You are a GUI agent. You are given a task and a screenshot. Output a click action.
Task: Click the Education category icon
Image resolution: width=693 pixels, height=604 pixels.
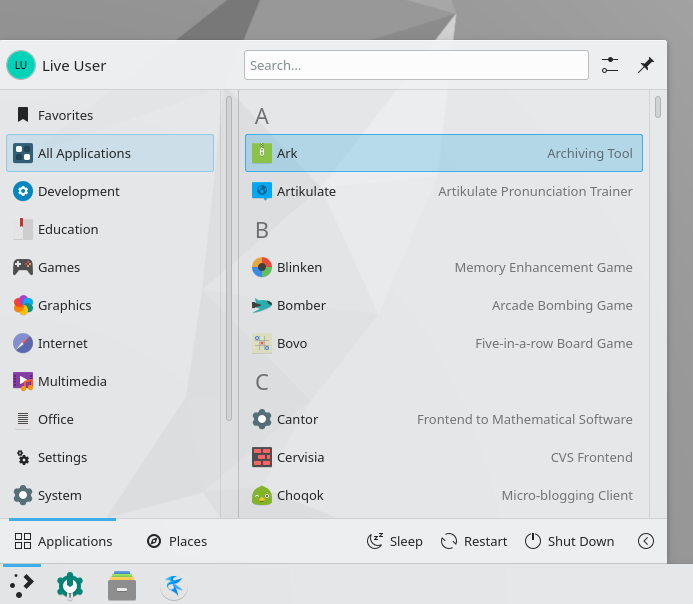click(x=23, y=229)
